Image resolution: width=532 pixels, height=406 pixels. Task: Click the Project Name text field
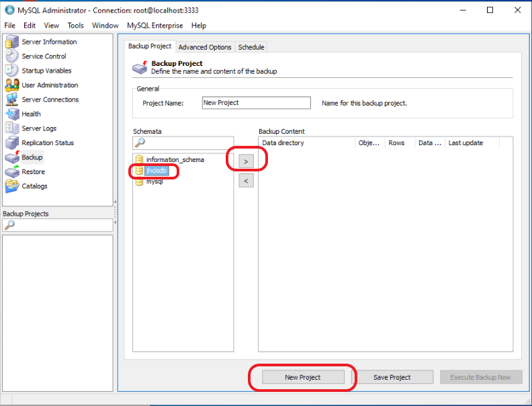tap(256, 103)
